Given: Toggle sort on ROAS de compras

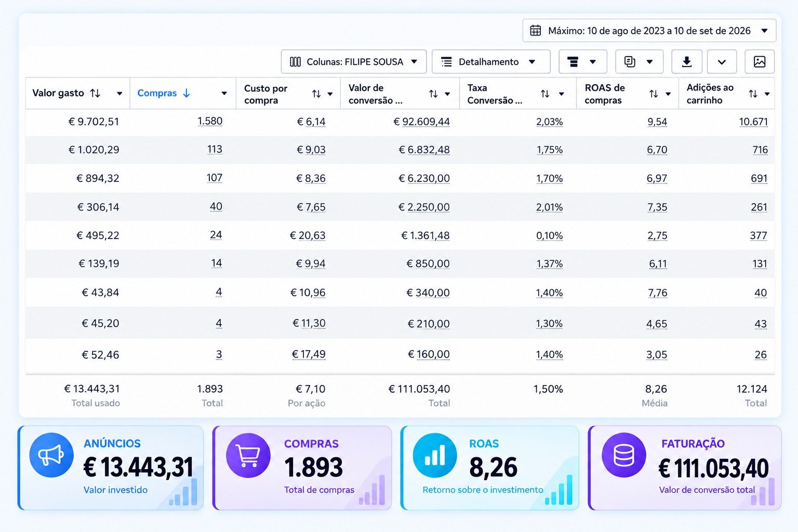Looking at the screenshot, I should [654, 94].
